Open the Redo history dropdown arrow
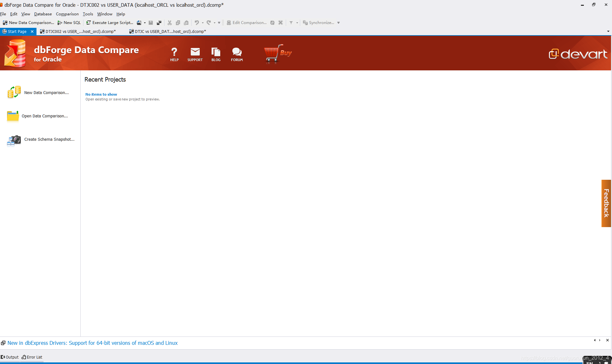The width and height of the screenshot is (612, 364). pyautogui.click(x=214, y=23)
